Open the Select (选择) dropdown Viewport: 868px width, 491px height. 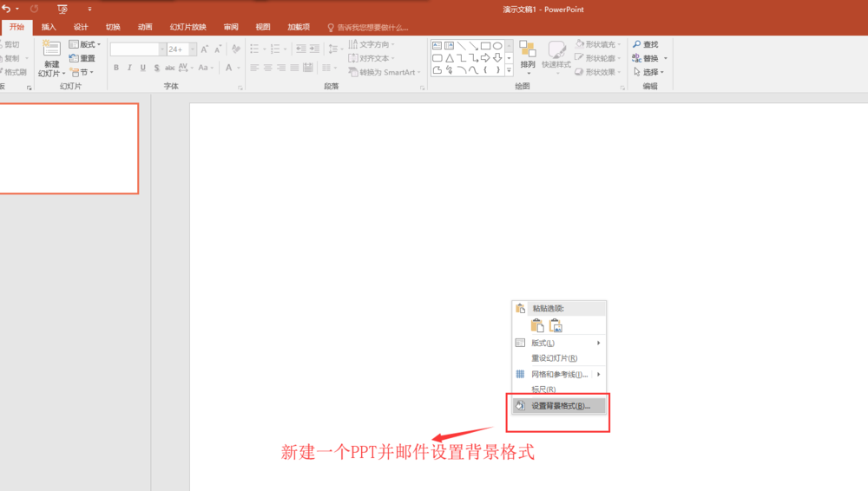coord(648,72)
